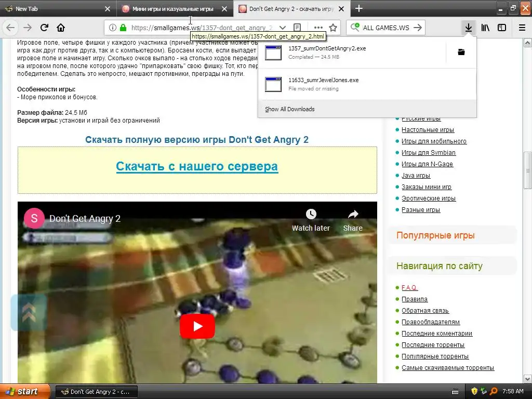Open Java игры link
Screen dimensions: 532x399
pyautogui.click(x=416, y=176)
